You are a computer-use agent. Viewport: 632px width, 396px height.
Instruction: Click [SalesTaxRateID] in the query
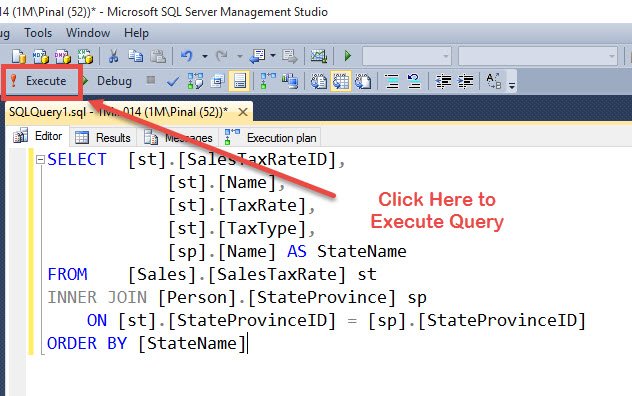[257, 159]
